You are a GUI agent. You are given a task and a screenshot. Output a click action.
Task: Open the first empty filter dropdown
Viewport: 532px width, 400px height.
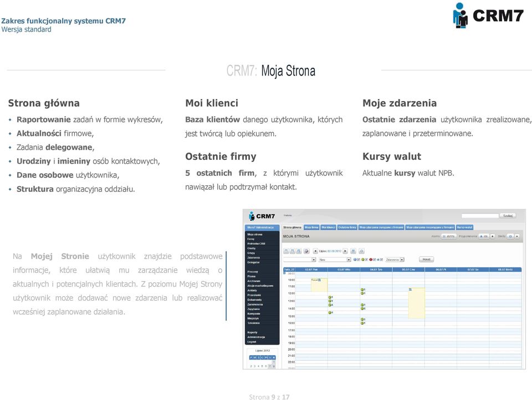click(300, 260)
